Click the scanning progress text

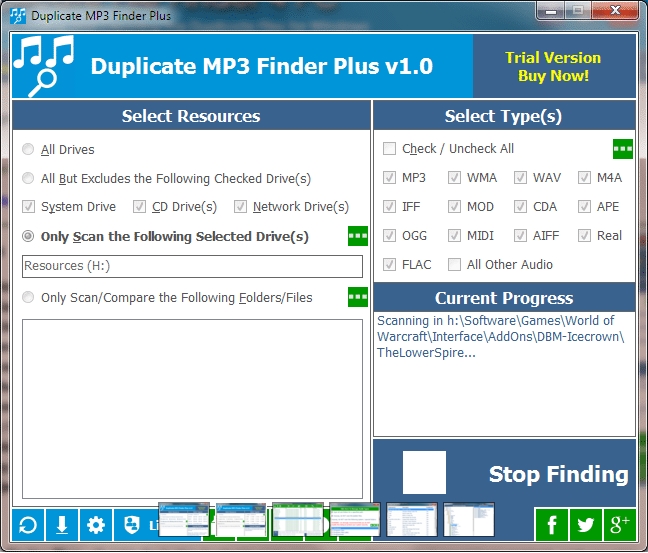(x=500, y=336)
